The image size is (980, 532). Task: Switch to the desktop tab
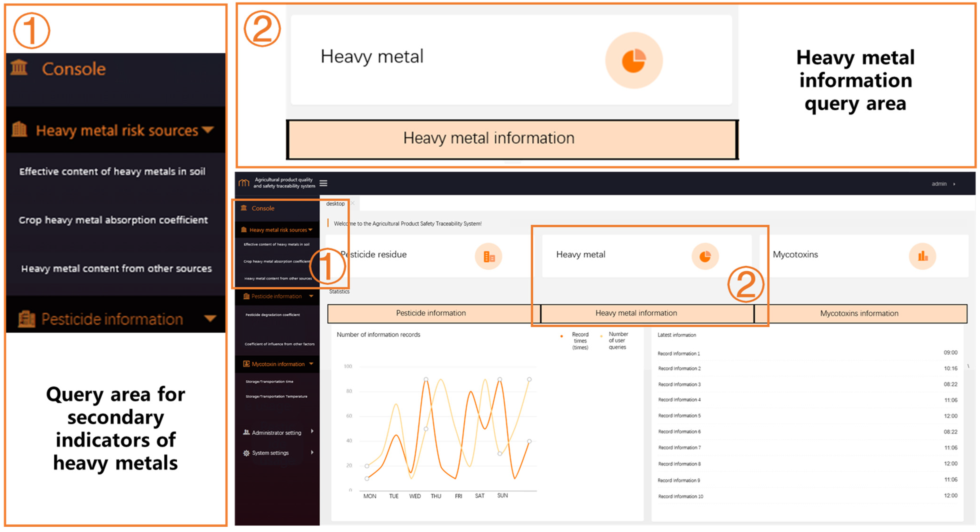(x=335, y=204)
